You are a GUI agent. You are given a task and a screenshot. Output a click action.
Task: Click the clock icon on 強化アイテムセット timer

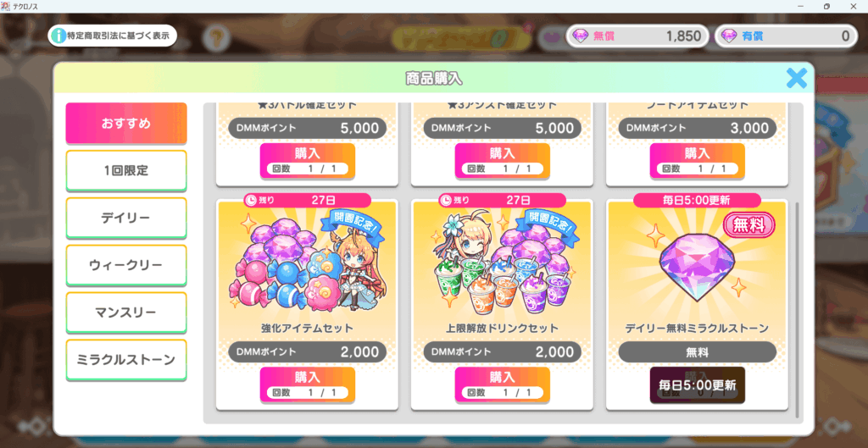251,200
